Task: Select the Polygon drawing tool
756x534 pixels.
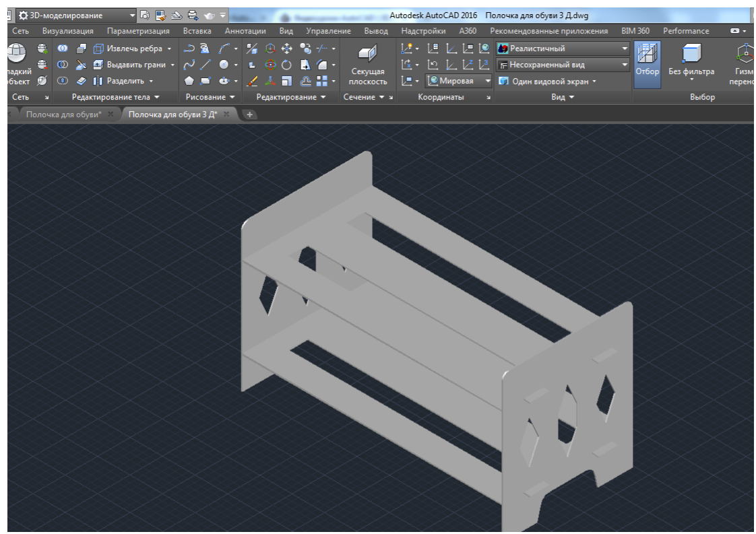Action: pyautogui.click(x=189, y=81)
